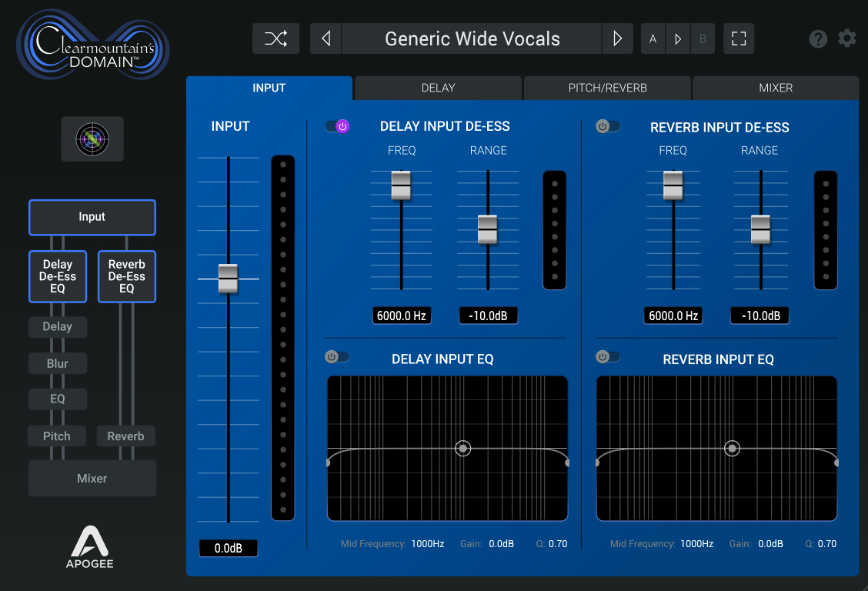
Task: Open Generic Wide Vocals preset menu
Action: coord(472,38)
